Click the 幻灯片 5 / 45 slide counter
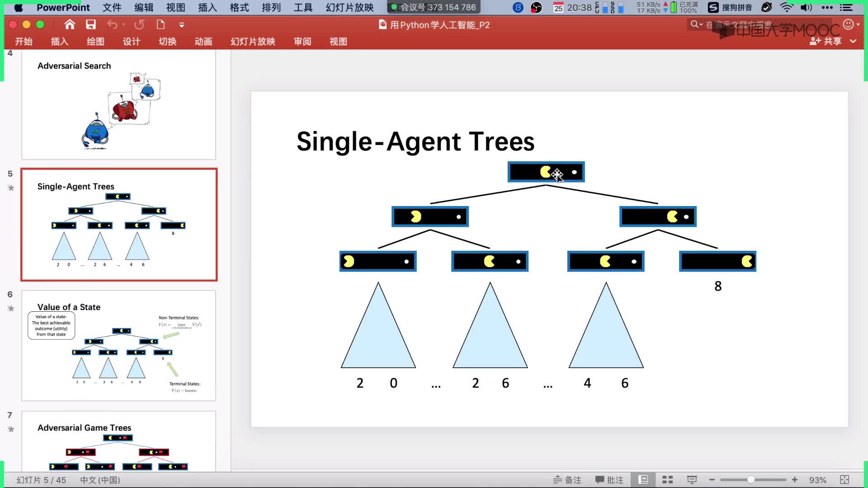 pos(41,480)
